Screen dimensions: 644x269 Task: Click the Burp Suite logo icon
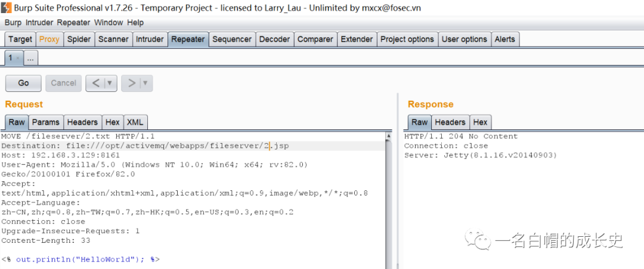coord(7,7)
